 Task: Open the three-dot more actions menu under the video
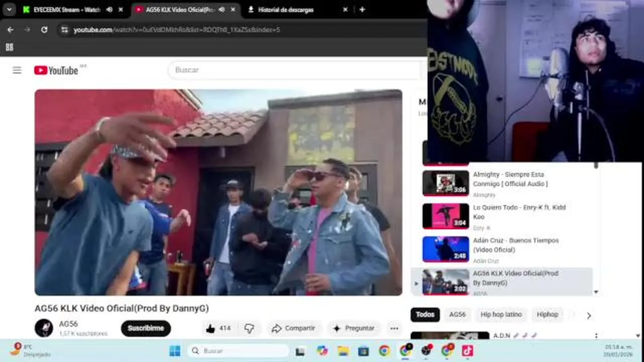[394, 328]
